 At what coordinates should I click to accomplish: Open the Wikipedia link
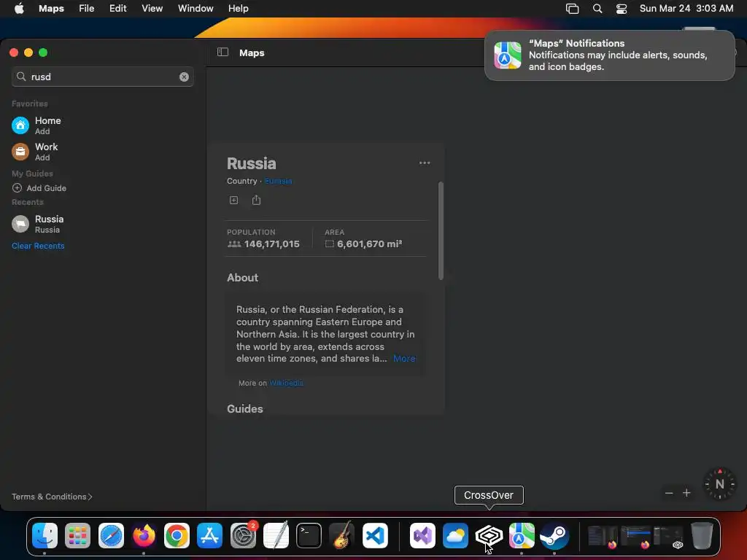point(286,383)
